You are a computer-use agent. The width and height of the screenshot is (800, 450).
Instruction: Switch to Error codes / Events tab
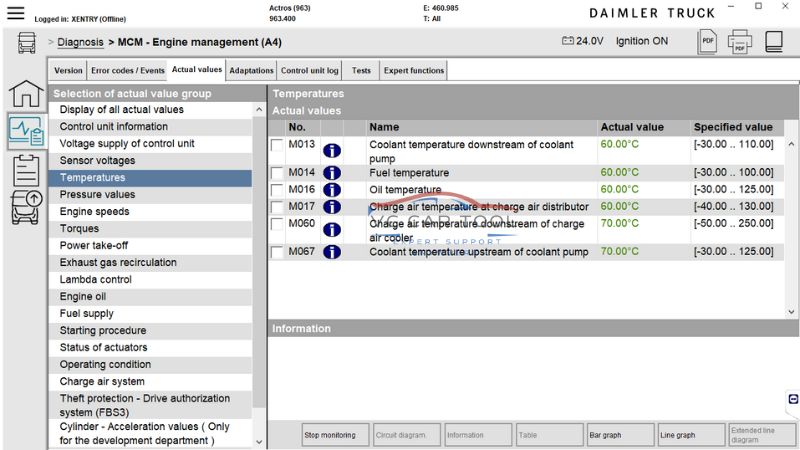click(127, 71)
